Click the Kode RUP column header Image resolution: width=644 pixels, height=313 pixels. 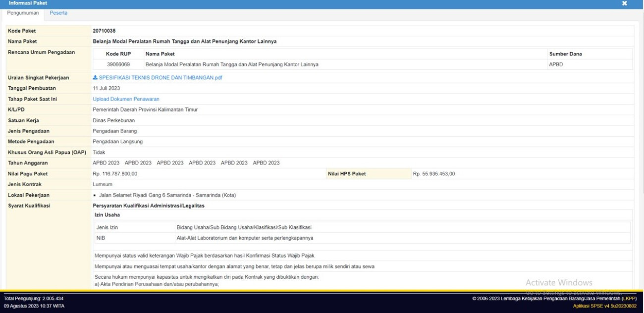(118, 53)
